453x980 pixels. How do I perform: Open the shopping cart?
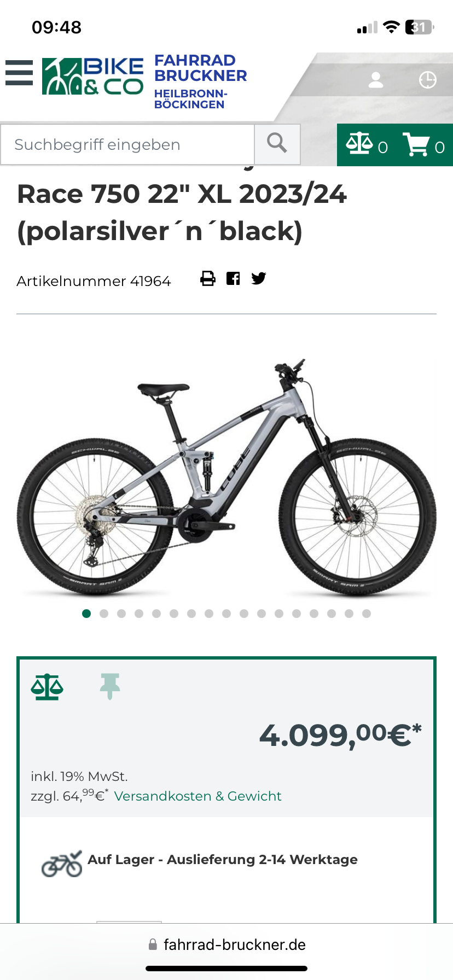(x=424, y=145)
